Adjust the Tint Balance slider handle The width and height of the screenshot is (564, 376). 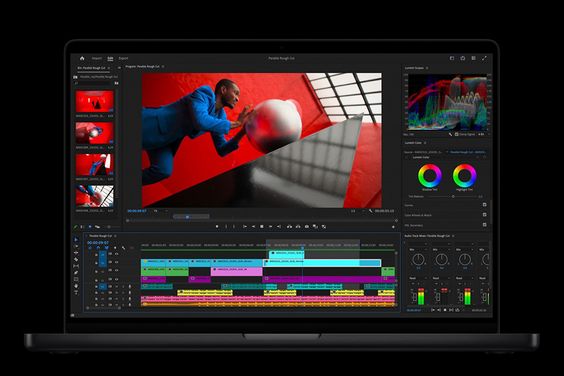pyautogui.click(x=453, y=196)
